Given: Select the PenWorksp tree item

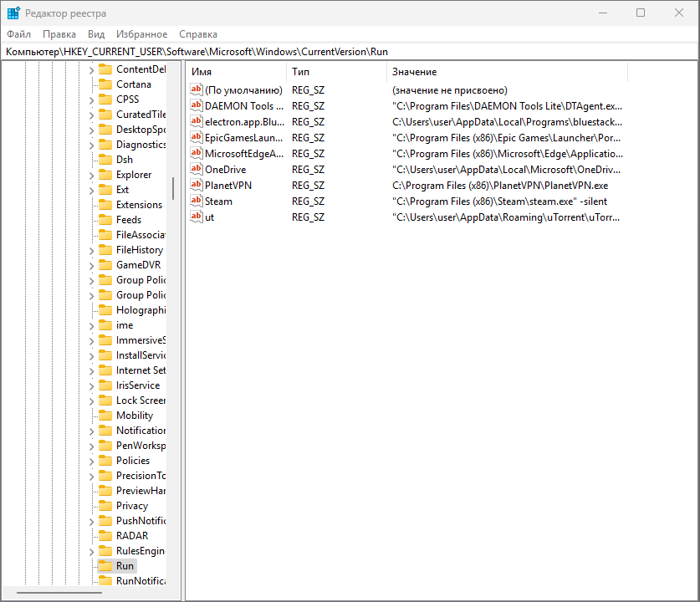Looking at the screenshot, I should click(141, 446).
